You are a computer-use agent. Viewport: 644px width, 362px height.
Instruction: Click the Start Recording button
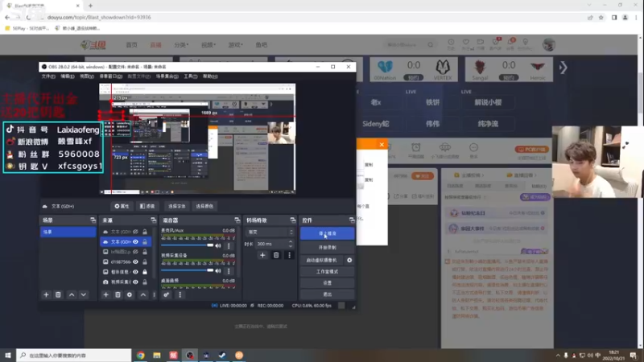[328, 248]
